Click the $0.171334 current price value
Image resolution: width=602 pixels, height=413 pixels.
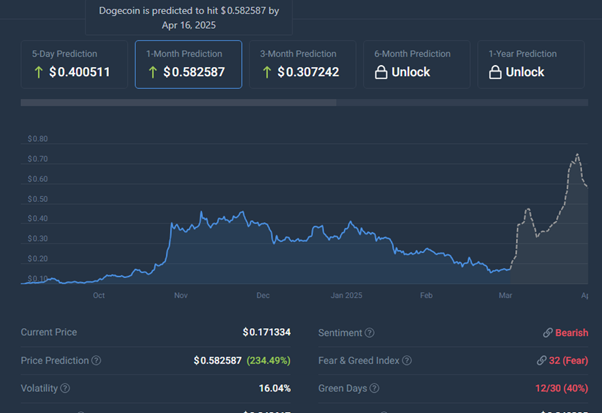[x=266, y=332]
